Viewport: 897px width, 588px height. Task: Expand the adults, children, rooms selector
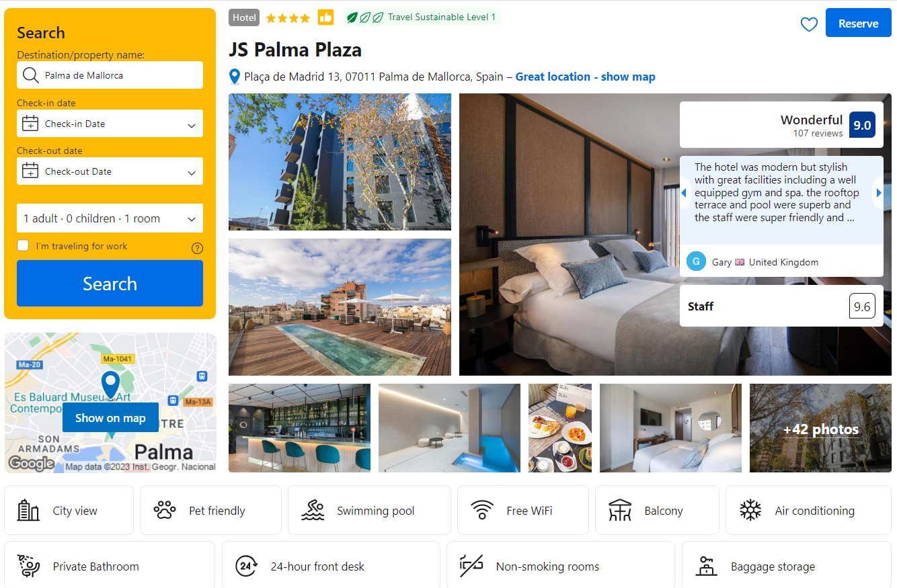tap(110, 218)
